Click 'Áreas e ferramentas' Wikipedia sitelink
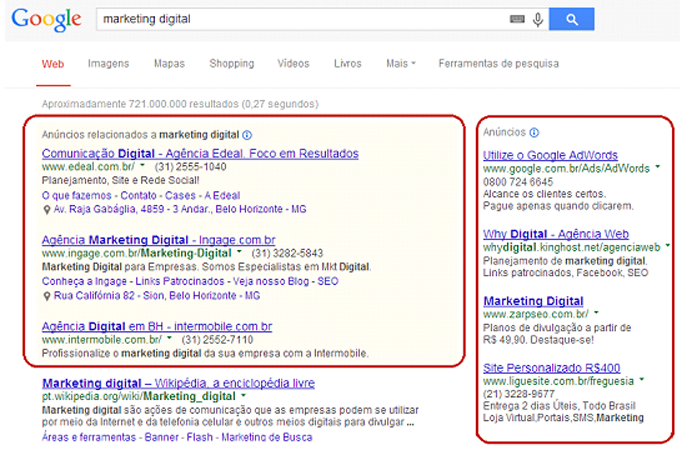This screenshot has height=456, width=680. 89,437
